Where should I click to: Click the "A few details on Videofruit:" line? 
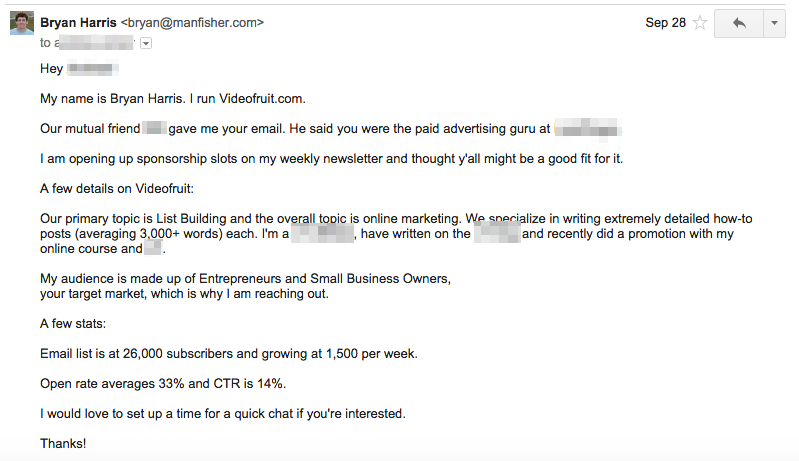pyautogui.click(x=117, y=189)
